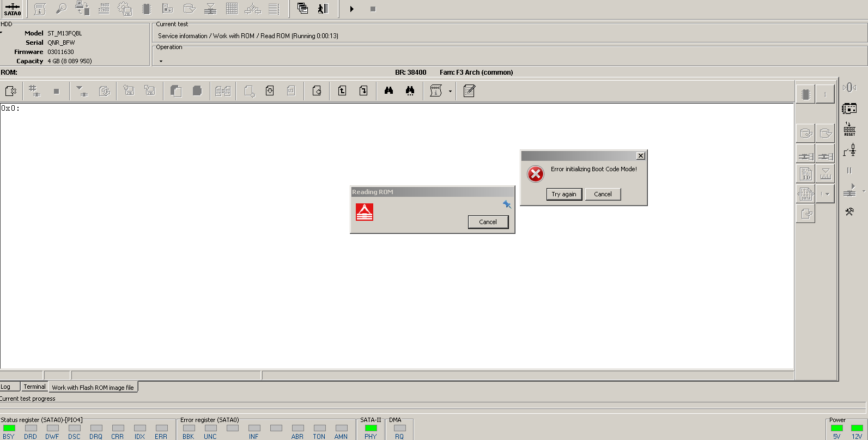
Task: Close the error dialog with X
Action: [x=641, y=156]
